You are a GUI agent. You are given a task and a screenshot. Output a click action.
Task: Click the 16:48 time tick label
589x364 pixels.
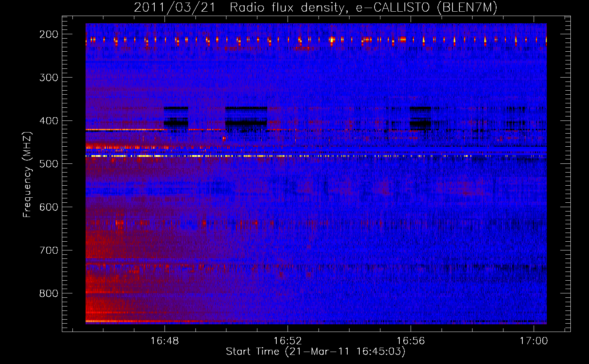click(165, 341)
